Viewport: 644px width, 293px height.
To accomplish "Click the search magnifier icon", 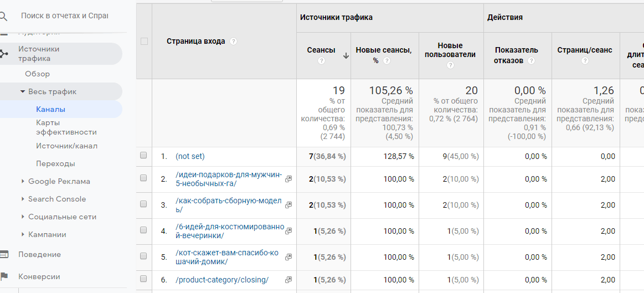I will [3, 16].
